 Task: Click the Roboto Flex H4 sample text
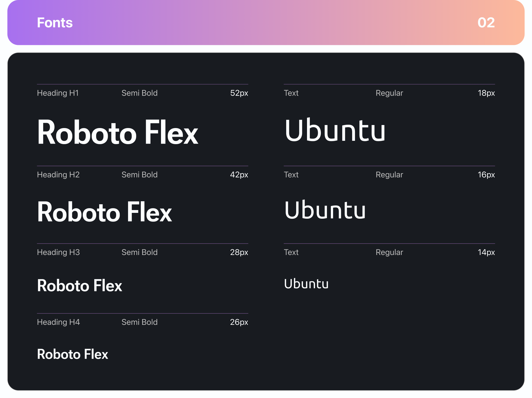(73, 354)
